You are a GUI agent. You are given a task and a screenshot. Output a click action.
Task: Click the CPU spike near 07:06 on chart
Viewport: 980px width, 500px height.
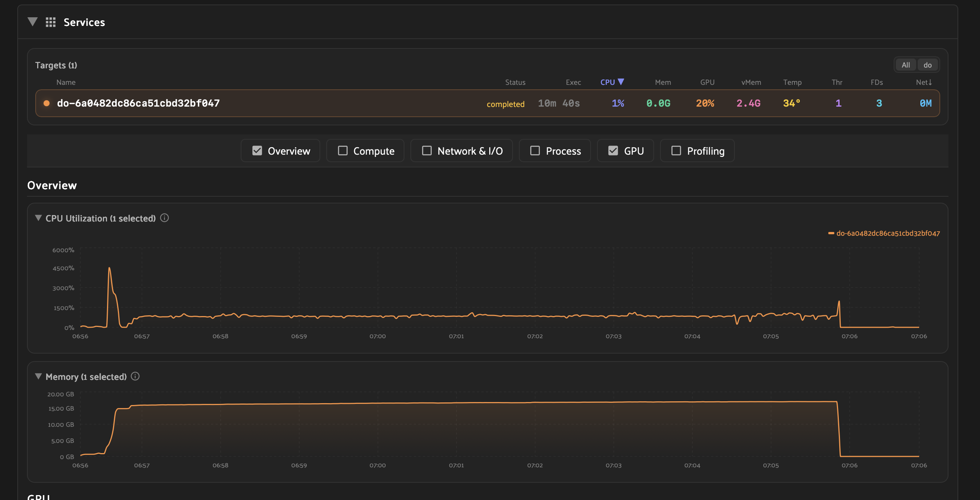[x=839, y=302]
